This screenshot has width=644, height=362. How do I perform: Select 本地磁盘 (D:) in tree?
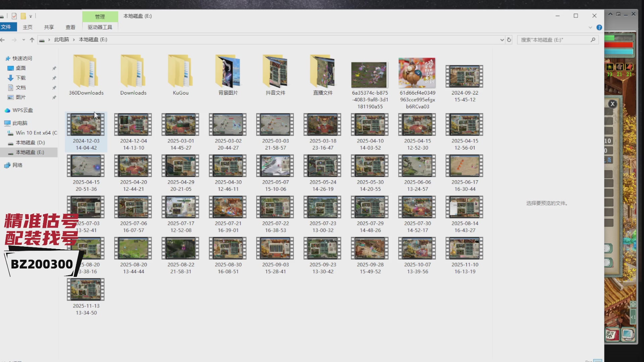coord(30,142)
